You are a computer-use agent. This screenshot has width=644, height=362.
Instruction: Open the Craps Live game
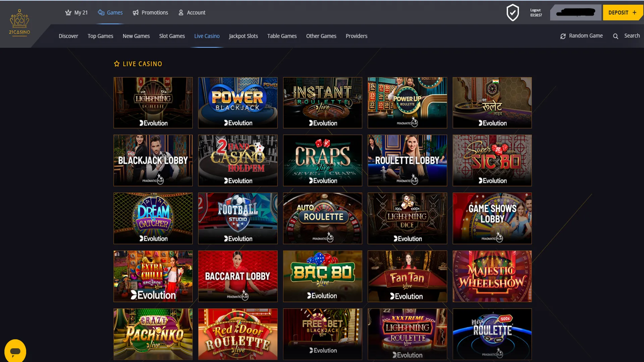coord(323,160)
